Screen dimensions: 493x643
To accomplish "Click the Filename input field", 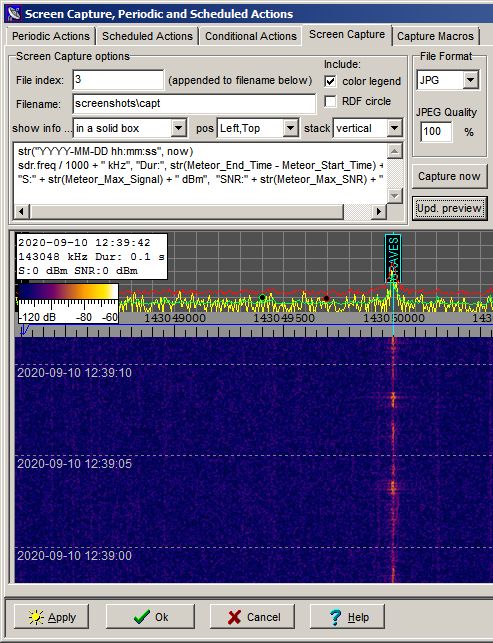I will (x=194, y=104).
